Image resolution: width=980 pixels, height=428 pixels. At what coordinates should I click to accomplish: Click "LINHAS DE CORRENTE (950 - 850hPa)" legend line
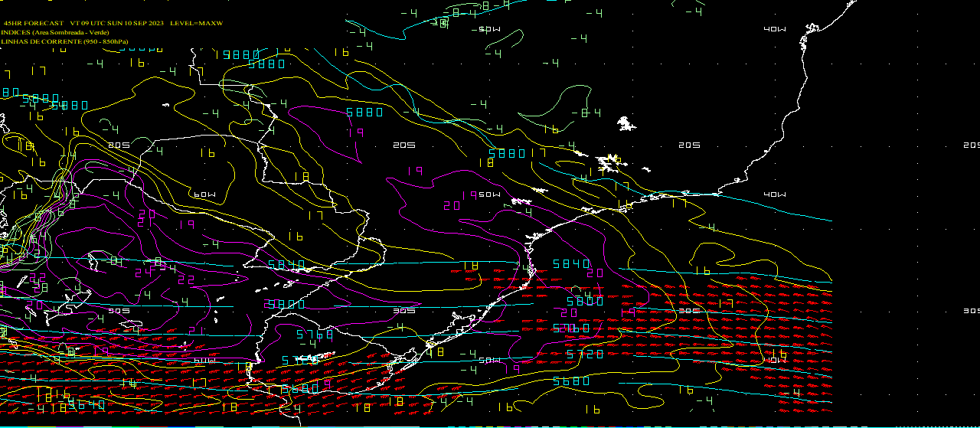(x=64, y=41)
